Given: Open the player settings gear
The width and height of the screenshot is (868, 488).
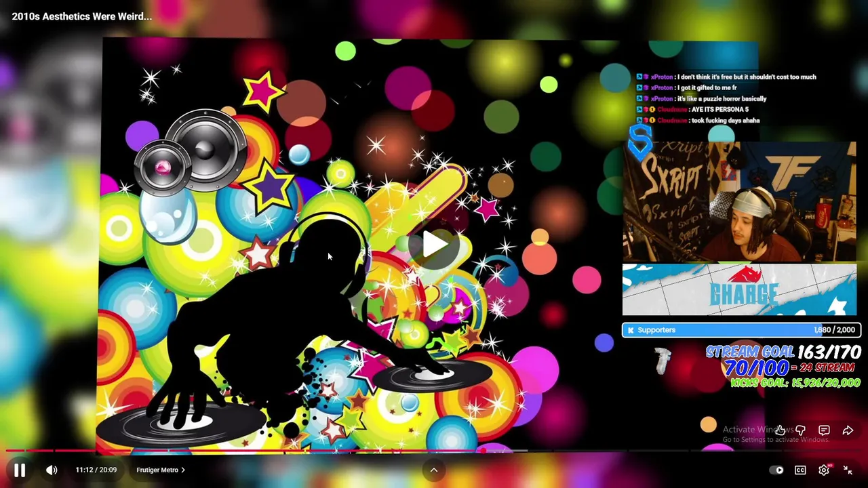Looking at the screenshot, I should click(x=824, y=470).
